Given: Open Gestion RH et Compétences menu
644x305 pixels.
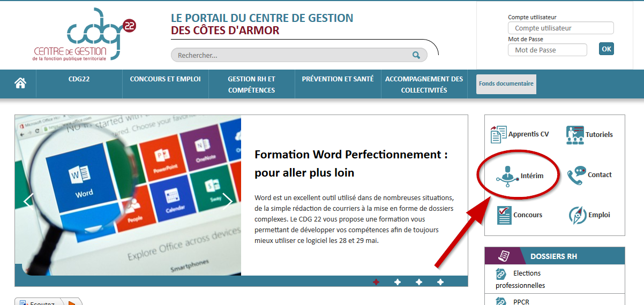Looking at the screenshot, I should (252, 85).
